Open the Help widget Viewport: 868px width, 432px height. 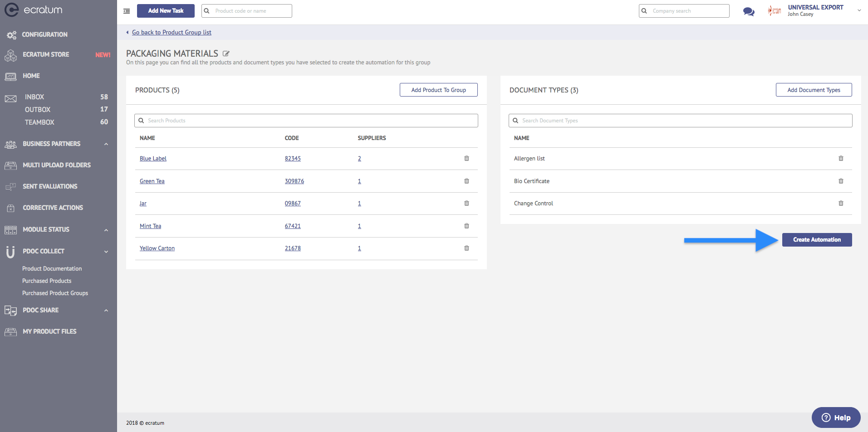click(x=836, y=417)
